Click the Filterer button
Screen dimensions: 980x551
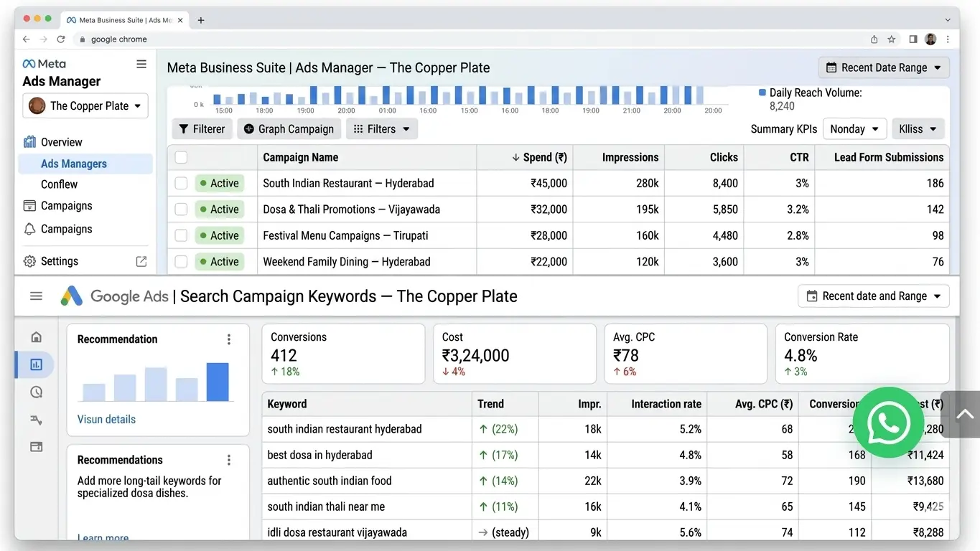202,129
